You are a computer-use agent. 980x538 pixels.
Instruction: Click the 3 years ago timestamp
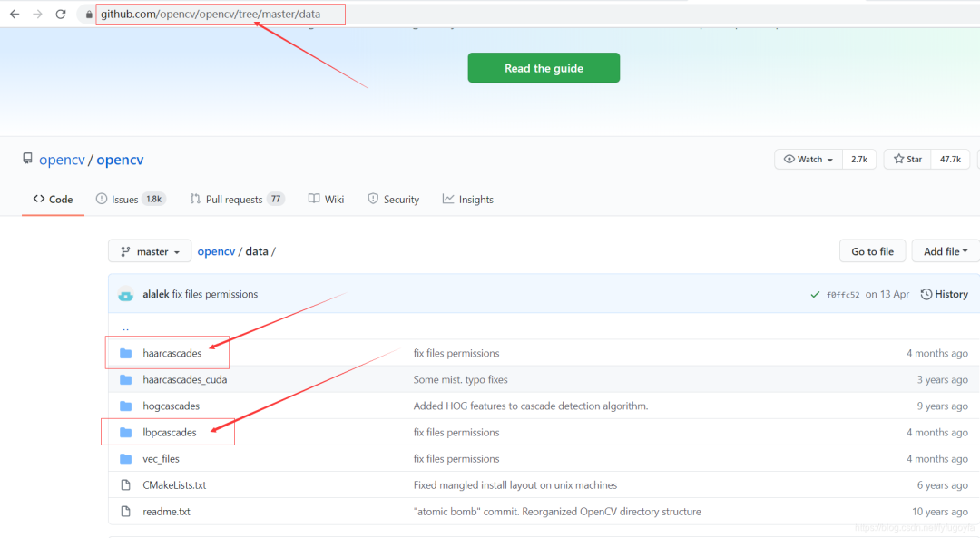point(942,379)
